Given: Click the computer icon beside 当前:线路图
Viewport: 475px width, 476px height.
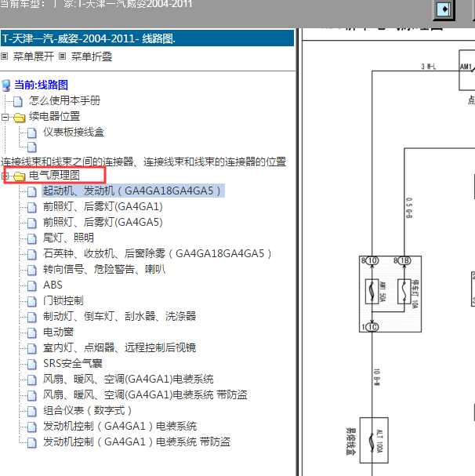Looking at the screenshot, I should (6, 85).
